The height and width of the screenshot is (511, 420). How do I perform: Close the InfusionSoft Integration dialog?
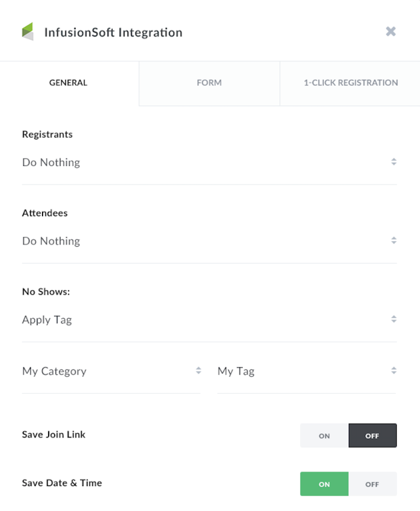[391, 32]
